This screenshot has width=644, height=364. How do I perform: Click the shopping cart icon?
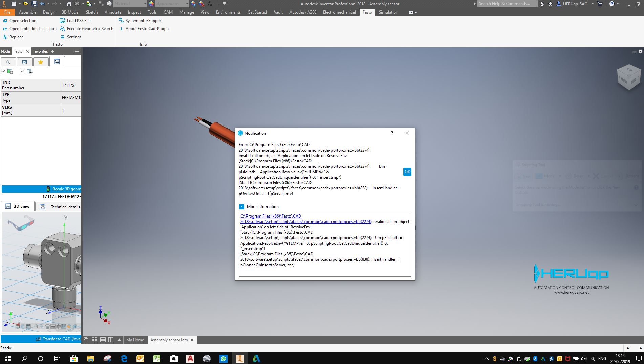(600, 4)
